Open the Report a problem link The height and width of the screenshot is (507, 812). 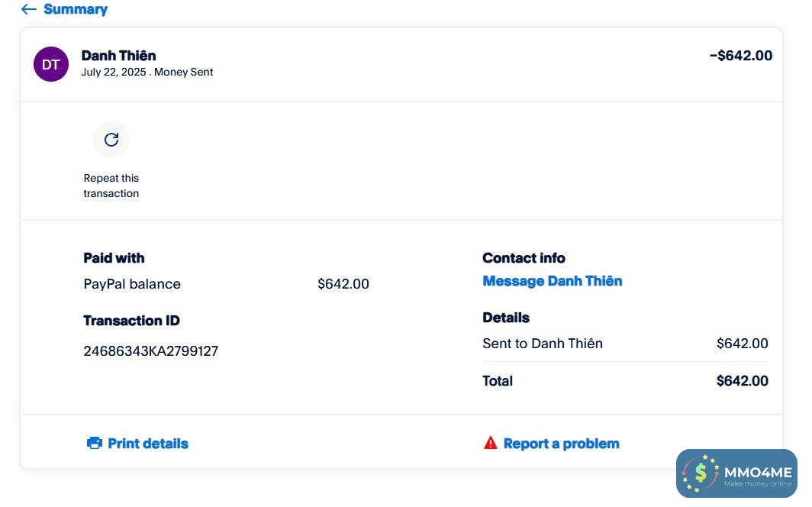click(x=561, y=444)
